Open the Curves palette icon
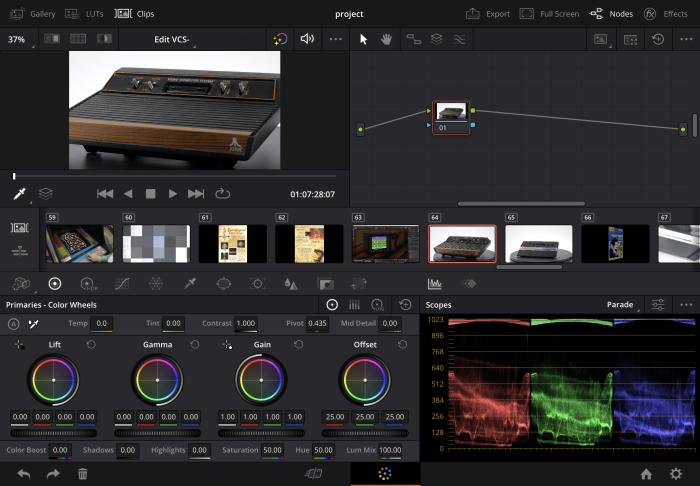The width and height of the screenshot is (700, 486). click(121, 284)
